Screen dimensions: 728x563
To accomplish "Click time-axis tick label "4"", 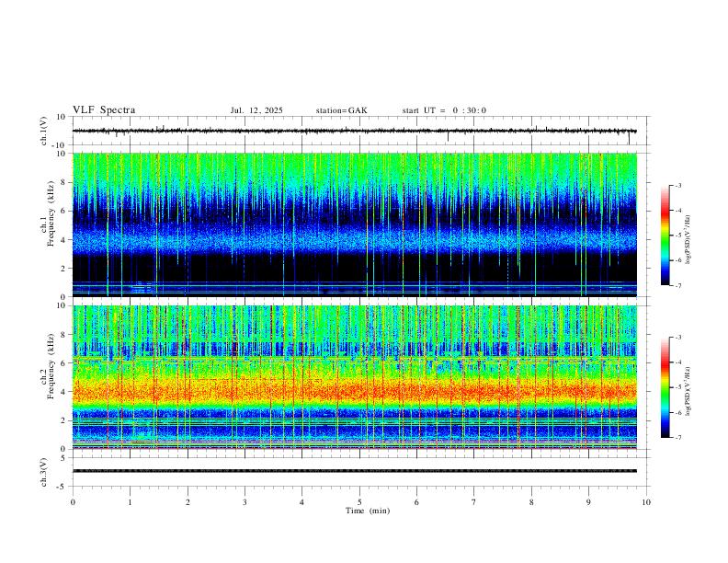I will (x=301, y=502).
